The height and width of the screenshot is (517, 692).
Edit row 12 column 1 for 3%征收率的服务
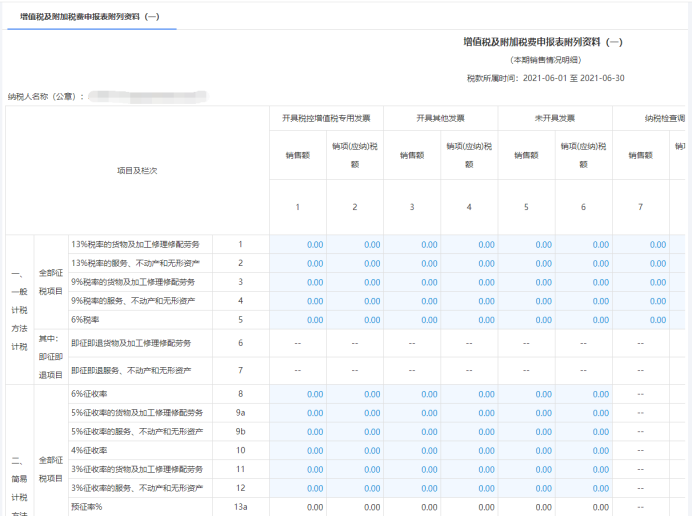click(x=298, y=488)
